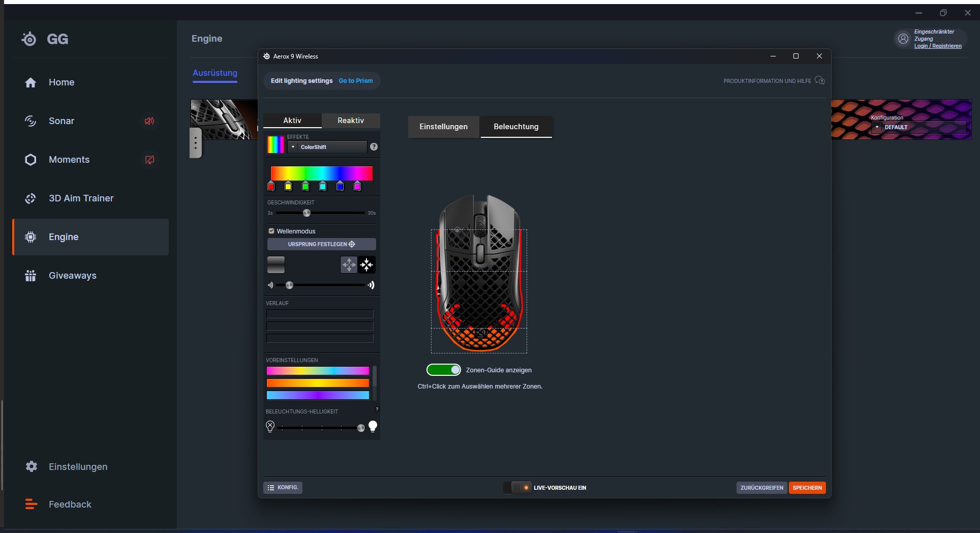Open the Einstellungen tab in Aerox window
This screenshot has width=980, height=533.
[444, 127]
